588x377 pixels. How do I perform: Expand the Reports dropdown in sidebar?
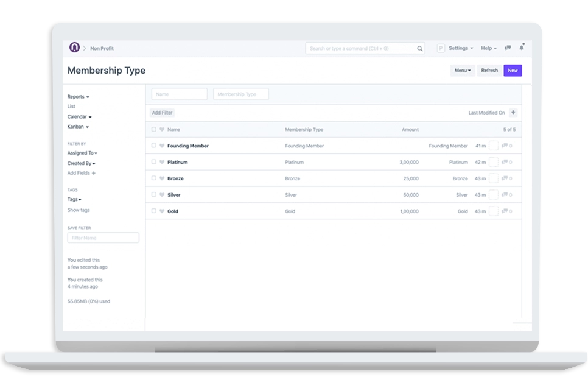coord(78,97)
